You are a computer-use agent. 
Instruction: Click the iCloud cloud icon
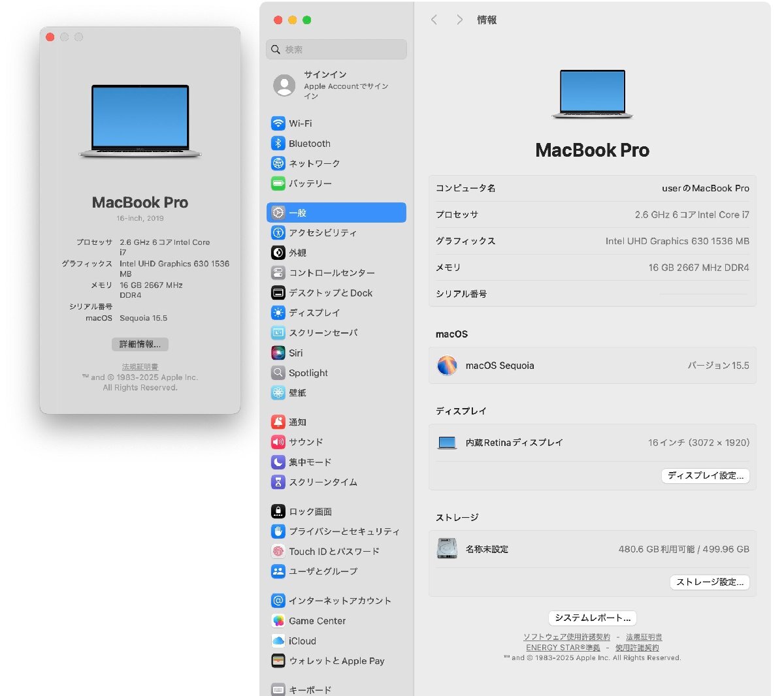[x=278, y=641]
